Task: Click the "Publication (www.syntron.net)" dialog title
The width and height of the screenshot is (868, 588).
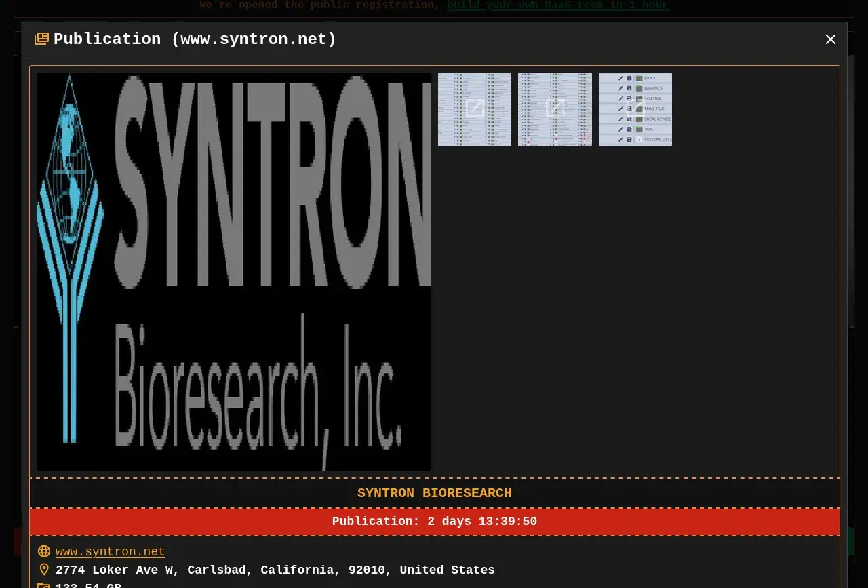Action: [195, 39]
